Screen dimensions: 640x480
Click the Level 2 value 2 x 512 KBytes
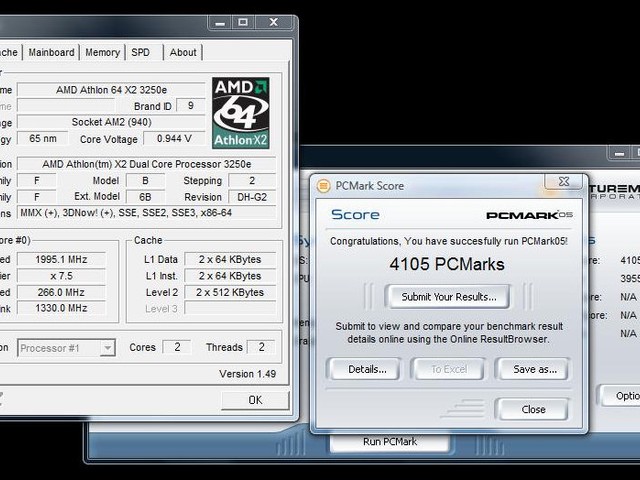[230, 292]
